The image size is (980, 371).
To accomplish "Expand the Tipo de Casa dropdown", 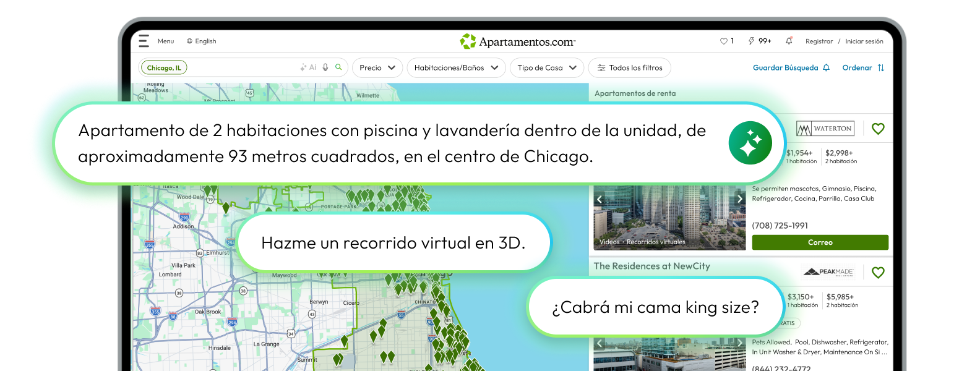I will coord(547,68).
